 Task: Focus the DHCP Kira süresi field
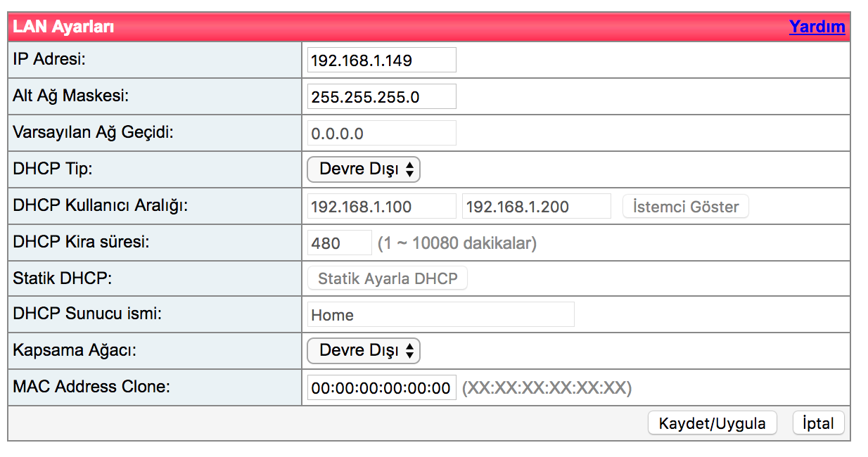click(340, 243)
